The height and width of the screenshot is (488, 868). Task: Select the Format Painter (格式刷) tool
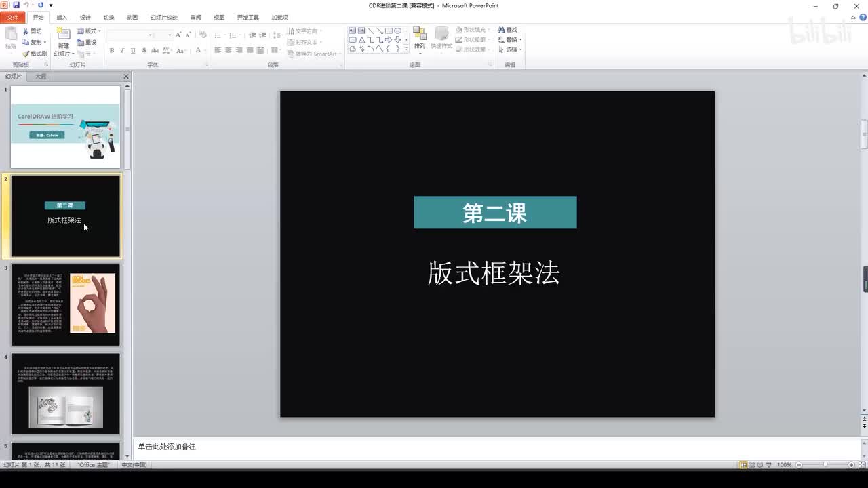[x=35, y=54]
